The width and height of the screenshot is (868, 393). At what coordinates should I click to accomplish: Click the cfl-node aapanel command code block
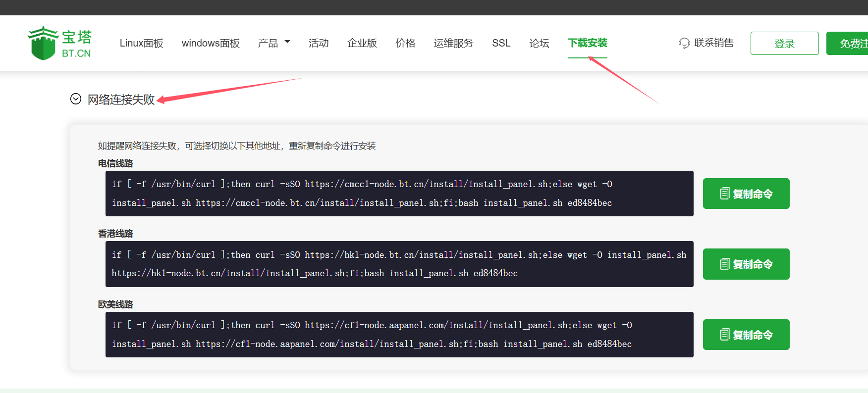pos(399,335)
